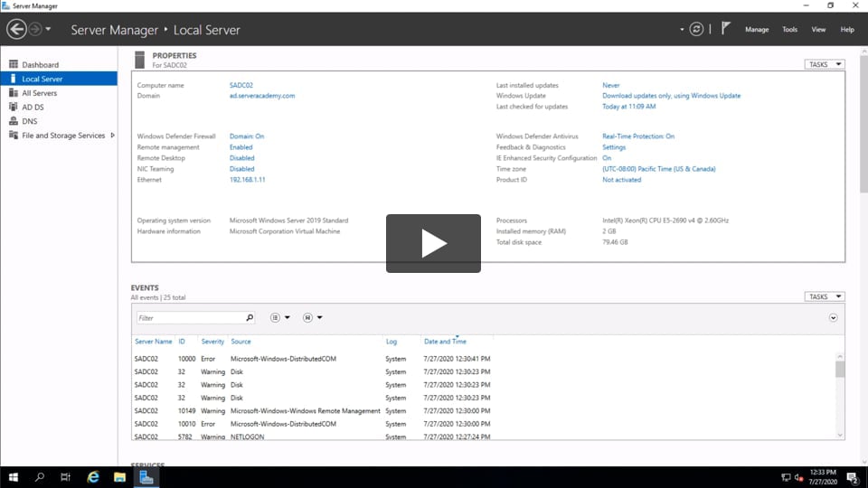This screenshot has width=868, height=488.
Task: Expand File and Storage Services
Action: coord(112,136)
